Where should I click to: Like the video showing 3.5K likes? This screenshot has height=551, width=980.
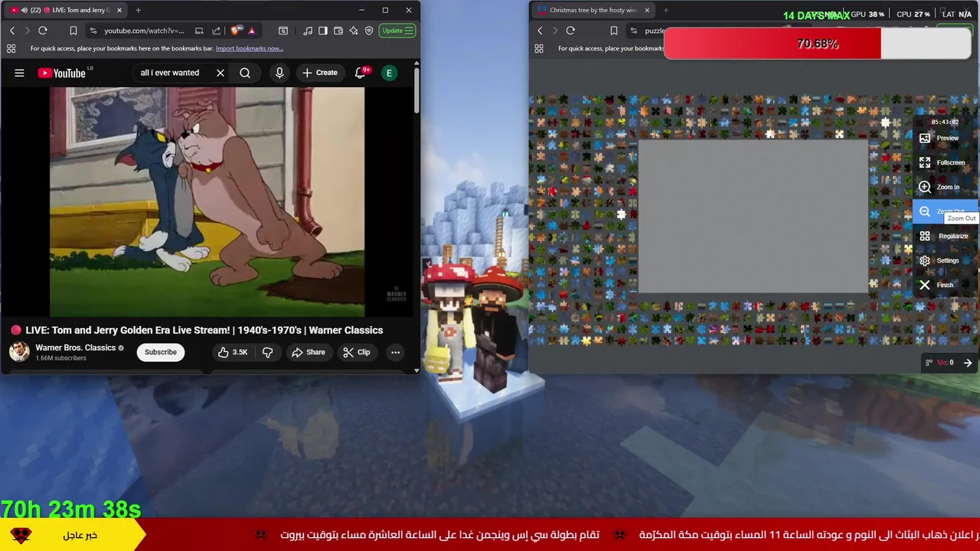[233, 352]
